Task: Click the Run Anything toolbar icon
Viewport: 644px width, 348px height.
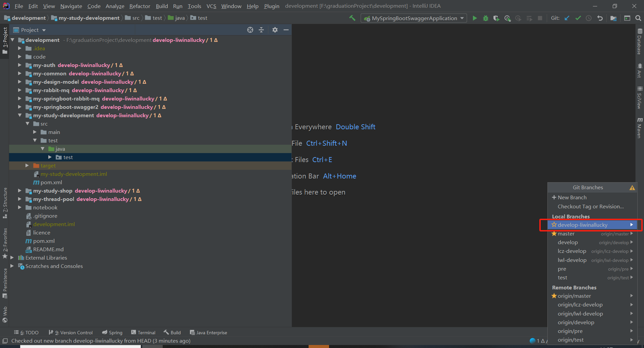Action: tap(627, 18)
